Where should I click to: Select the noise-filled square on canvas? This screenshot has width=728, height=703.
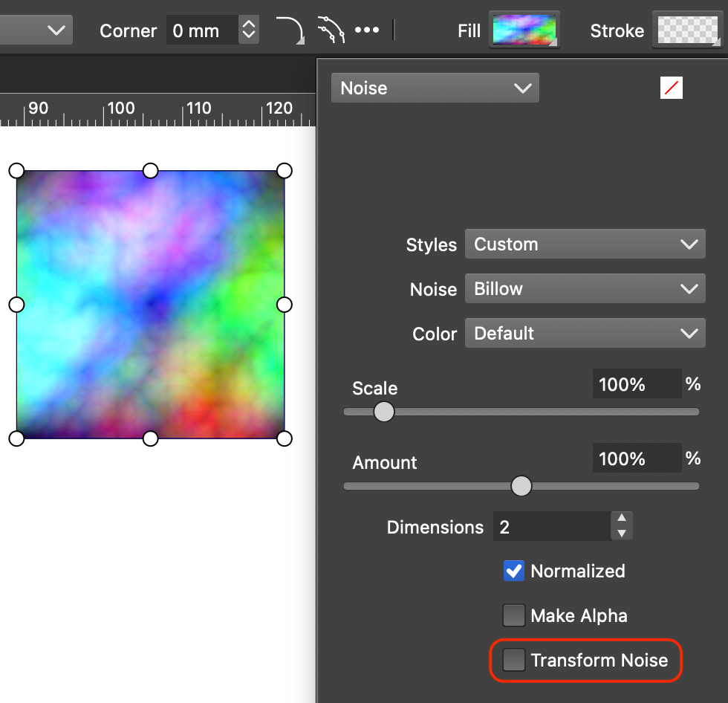150,305
